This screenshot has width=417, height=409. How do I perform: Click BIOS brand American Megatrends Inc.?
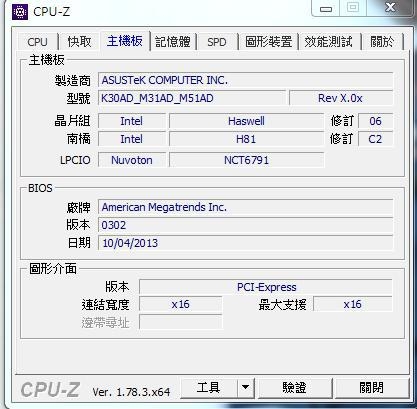pos(245,207)
